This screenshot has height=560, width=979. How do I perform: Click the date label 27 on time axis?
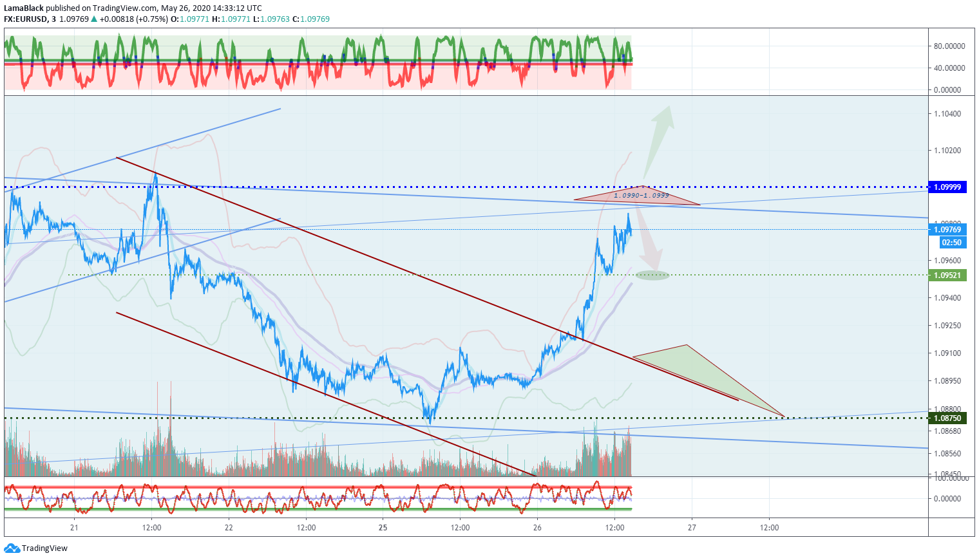click(x=692, y=528)
